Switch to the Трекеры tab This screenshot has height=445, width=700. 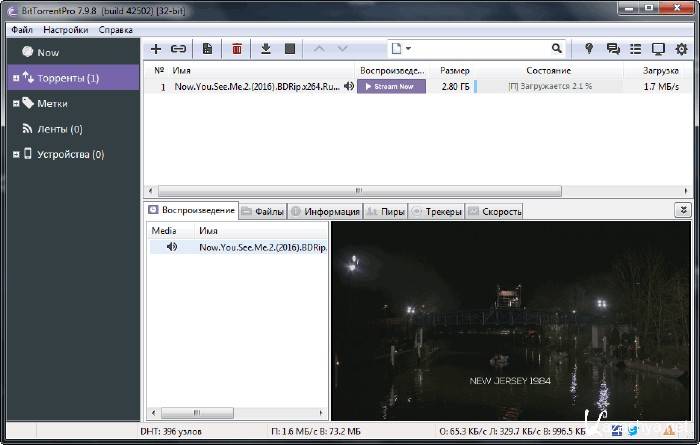tap(437, 211)
